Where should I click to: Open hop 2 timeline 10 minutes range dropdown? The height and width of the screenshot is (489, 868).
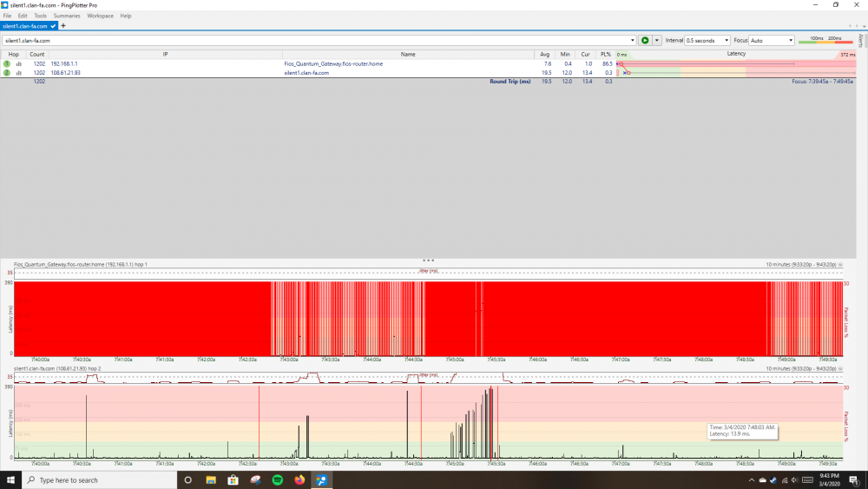pyautogui.click(x=840, y=369)
